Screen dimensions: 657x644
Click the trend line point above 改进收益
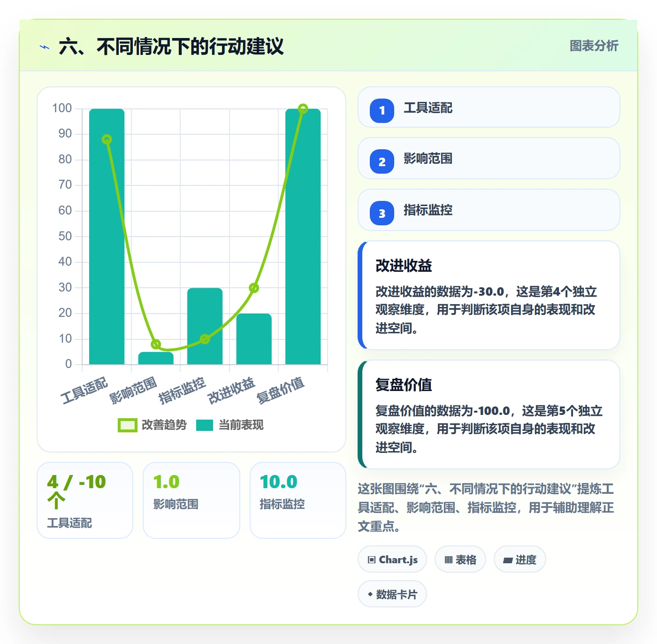[254, 288]
